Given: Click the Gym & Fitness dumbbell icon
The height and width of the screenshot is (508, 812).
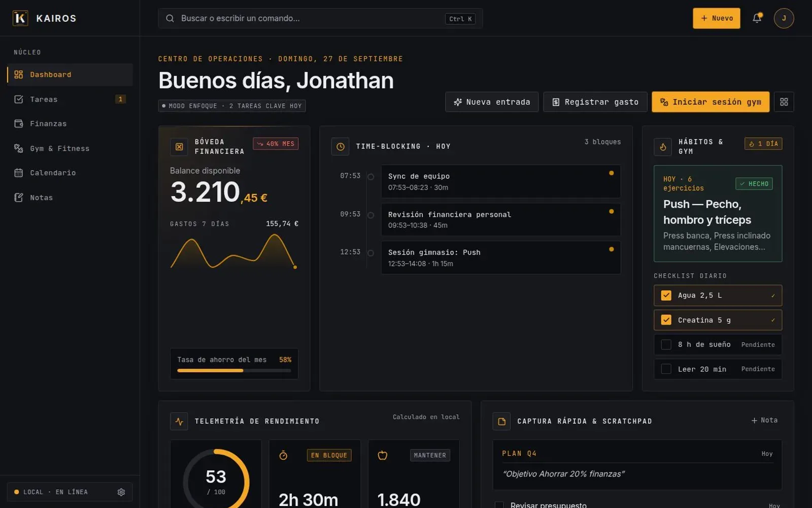Looking at the screenshot, I should click(x=19, y=148).
